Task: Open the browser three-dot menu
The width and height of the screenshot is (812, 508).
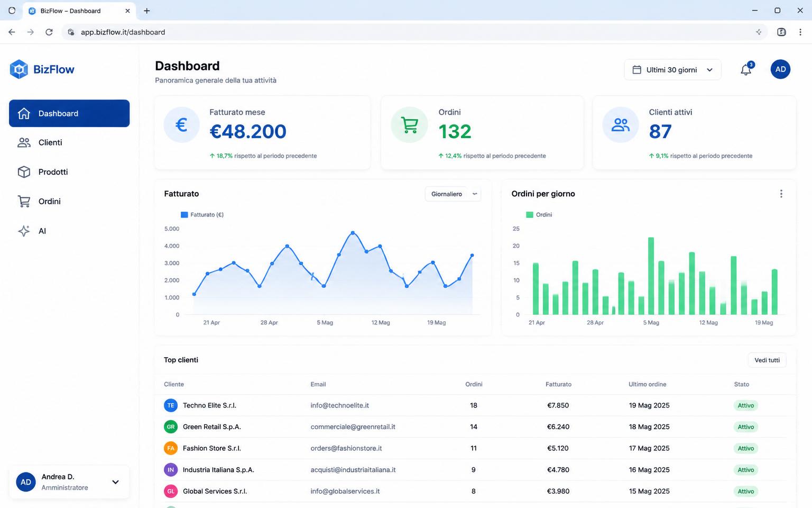Action: 800,32
